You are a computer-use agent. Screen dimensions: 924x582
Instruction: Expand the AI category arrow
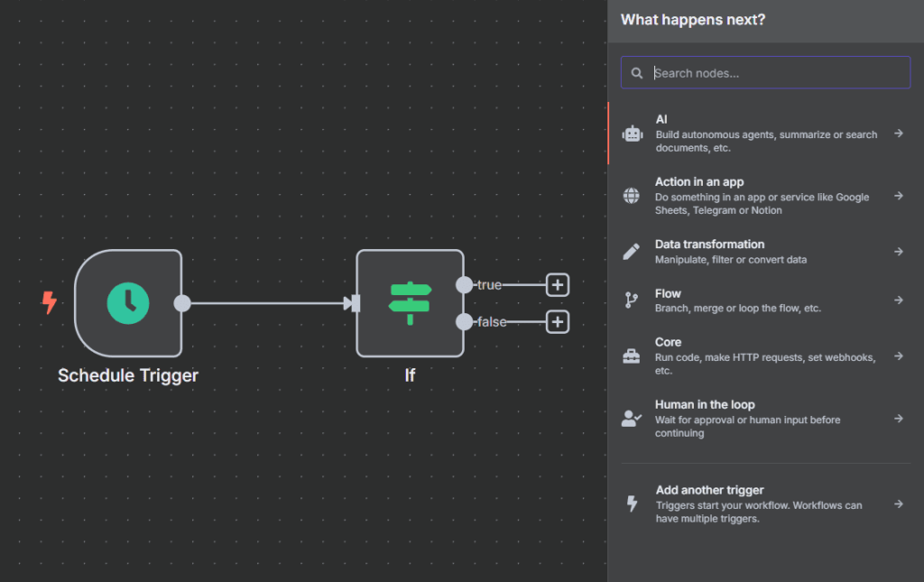click(898, 134)
